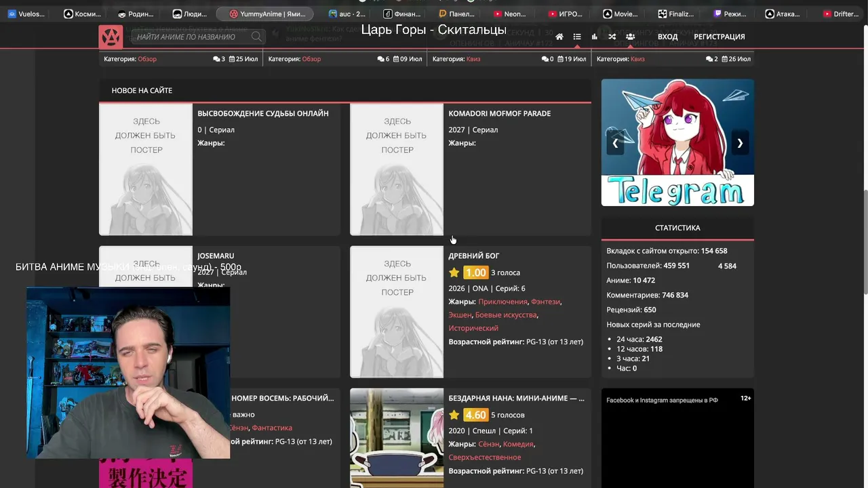
Task: Filter by Исторический genre
Action: (x=473, y=328)
